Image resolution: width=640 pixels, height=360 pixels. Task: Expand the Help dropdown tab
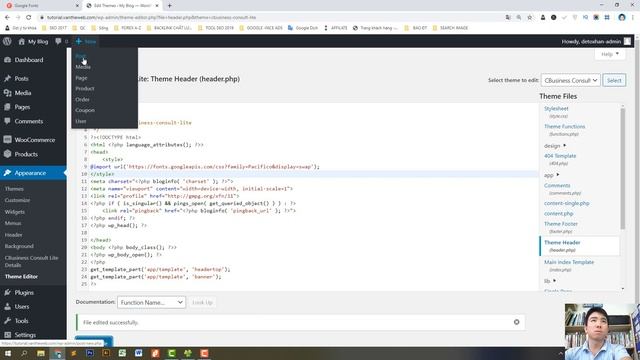click(610, 54)
